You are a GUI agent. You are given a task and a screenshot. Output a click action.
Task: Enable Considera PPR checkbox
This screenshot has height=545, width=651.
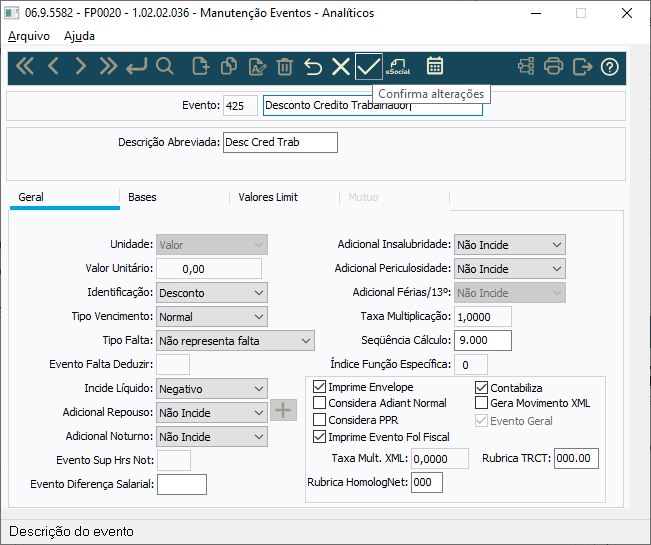(320, 420)
